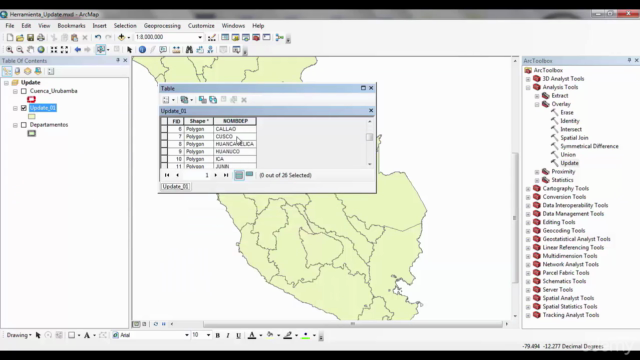This screenshot has width=640, height=360.
Task: Click Select By Attributes in Table window
Action: click(x=202, y=100)
